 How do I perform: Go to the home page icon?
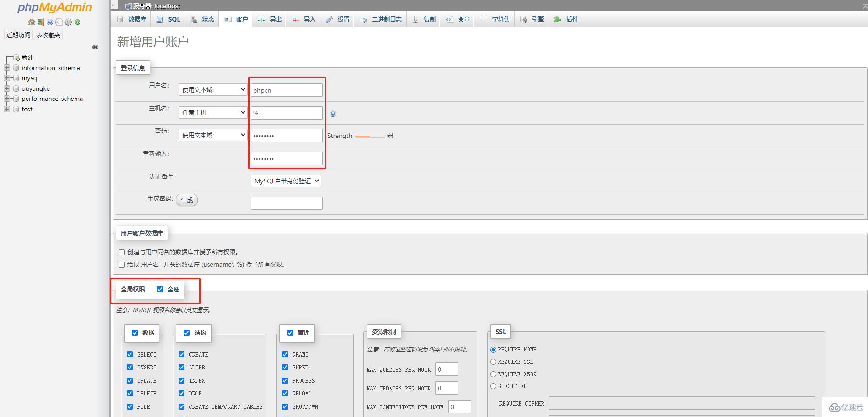pos(31,22)
